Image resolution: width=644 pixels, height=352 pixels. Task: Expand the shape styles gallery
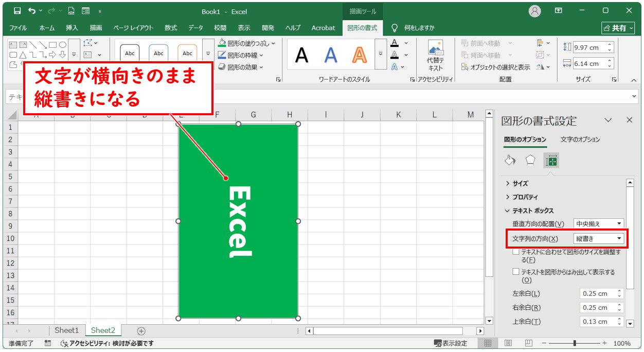tap(208, 53)
